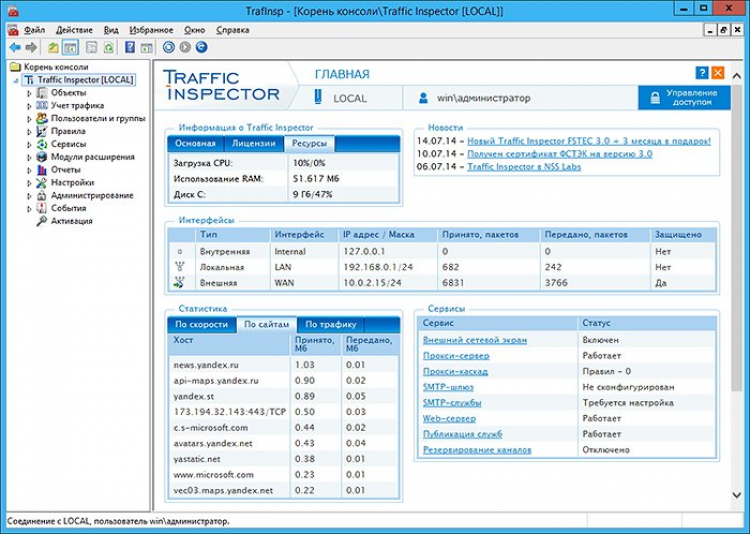750x534 pixels.
Task: Switch to the По трафику statistics tab
Action: 331,324
